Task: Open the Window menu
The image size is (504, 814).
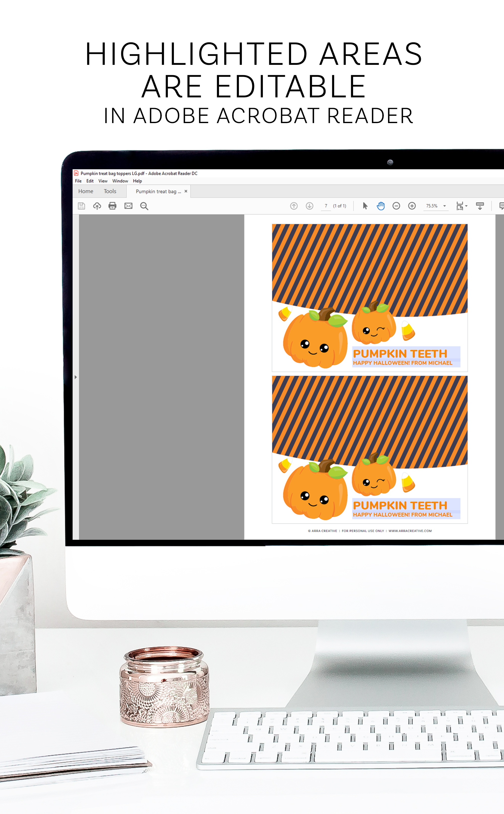Action: (120, 181)
